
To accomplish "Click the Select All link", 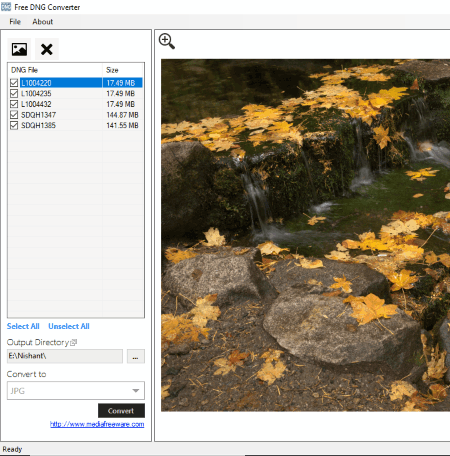I will click(23, 326).
